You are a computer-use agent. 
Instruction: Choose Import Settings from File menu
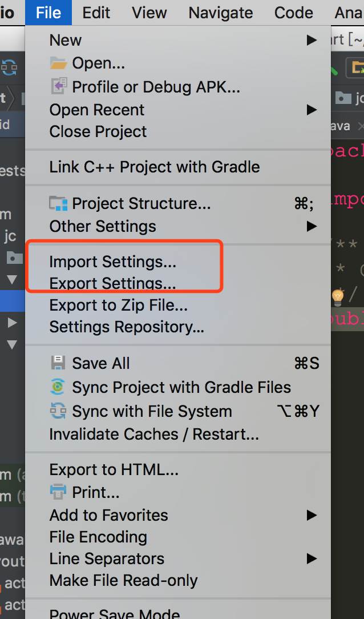click(113, 262)
